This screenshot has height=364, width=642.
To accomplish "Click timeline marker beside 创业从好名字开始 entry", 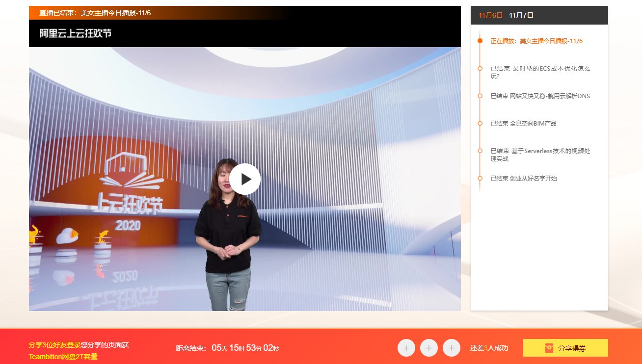I will point(480,178).
